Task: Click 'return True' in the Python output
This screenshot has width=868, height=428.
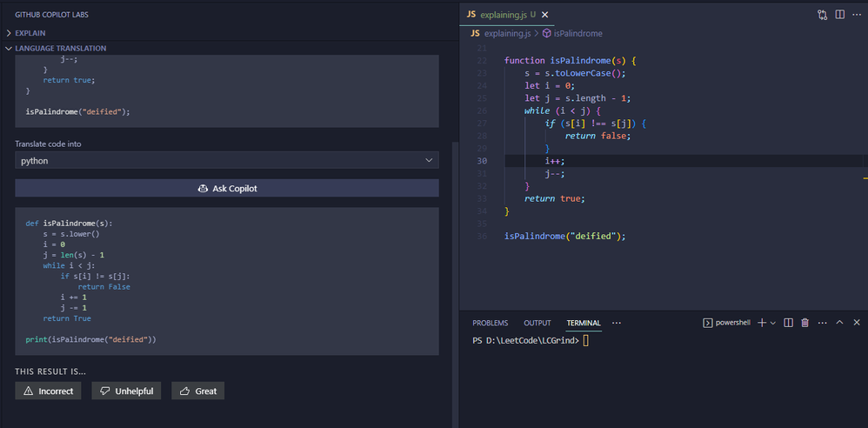Action: click(x=67, y=318)
